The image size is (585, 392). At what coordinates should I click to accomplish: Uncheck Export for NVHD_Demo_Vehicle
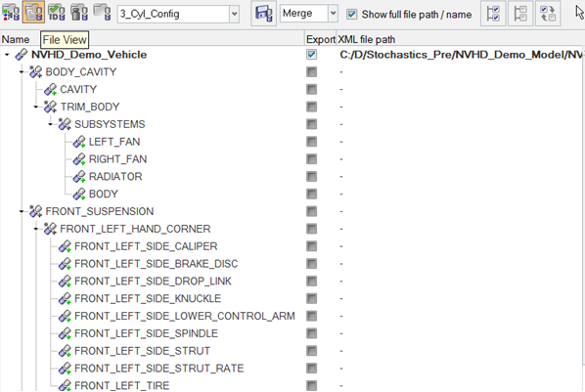click(311, 55)
